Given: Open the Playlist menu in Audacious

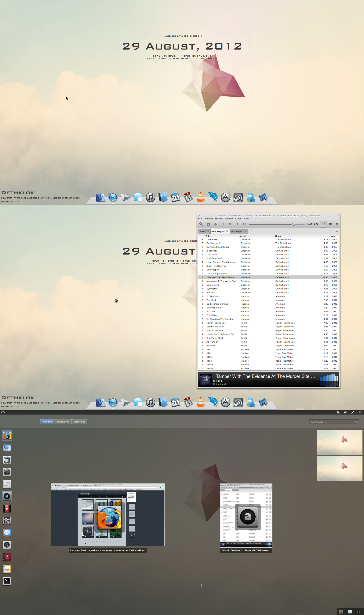Looking at the screenshot, I should [219, 218].
